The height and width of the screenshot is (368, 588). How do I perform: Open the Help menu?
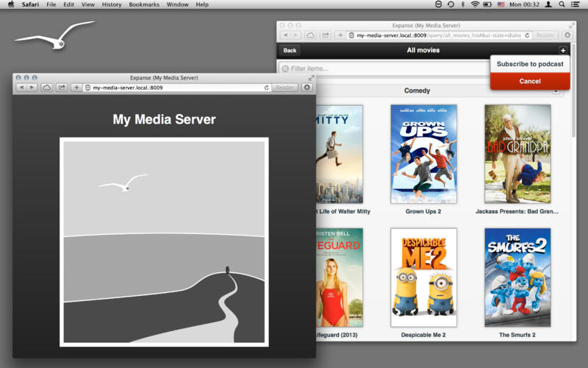[201, 4]
